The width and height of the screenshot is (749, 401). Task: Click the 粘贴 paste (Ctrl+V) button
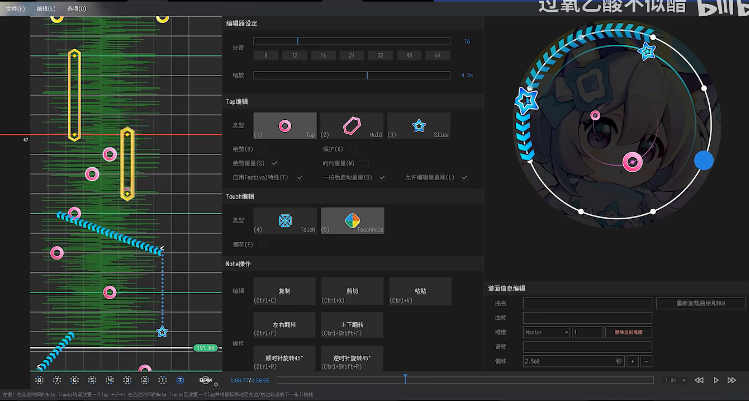pos(420,291)
